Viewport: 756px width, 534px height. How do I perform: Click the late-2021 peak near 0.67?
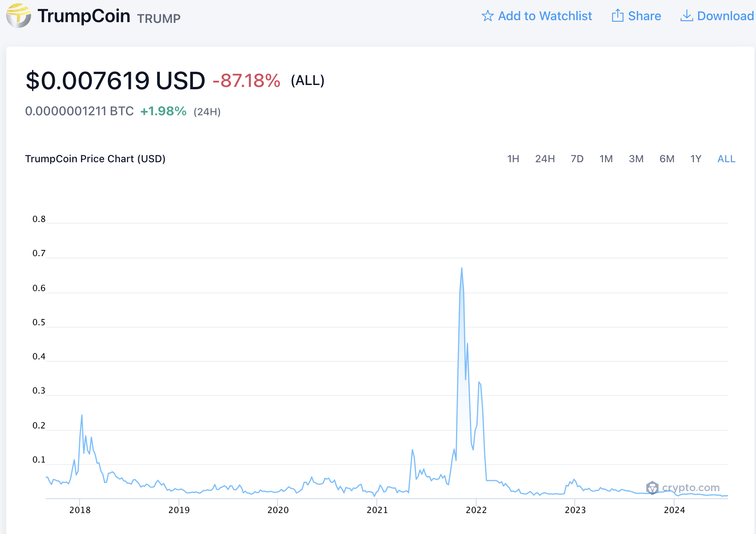pos(461,268)
